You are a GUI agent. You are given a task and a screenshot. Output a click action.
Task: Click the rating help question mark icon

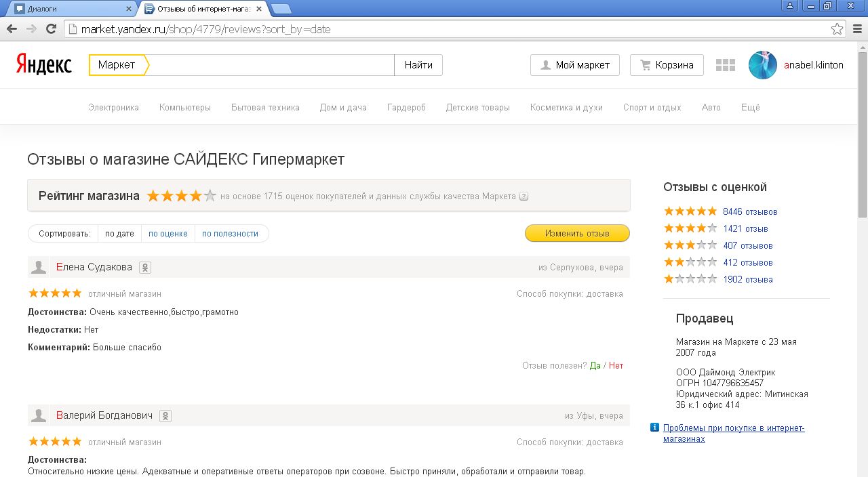[x=524, y=196]
